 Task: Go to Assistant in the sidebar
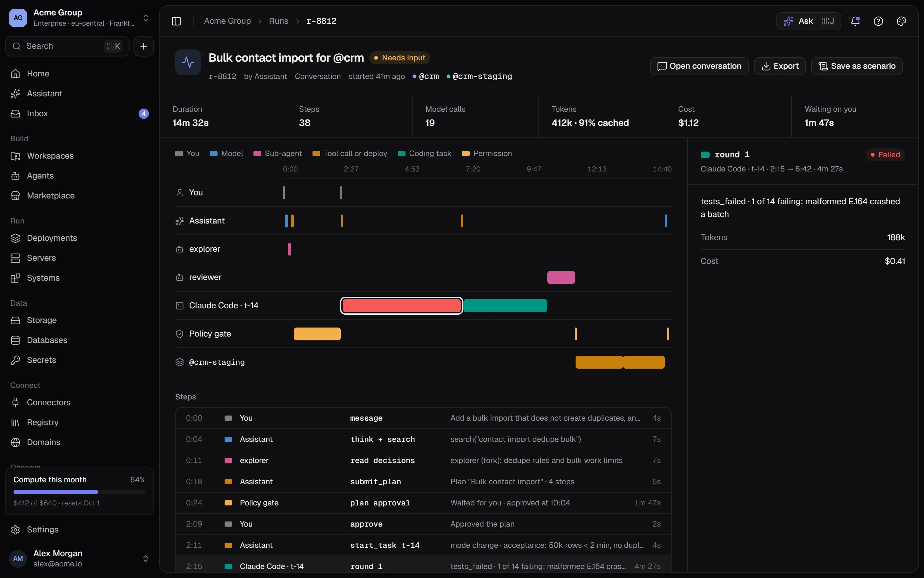click(80, 93)
